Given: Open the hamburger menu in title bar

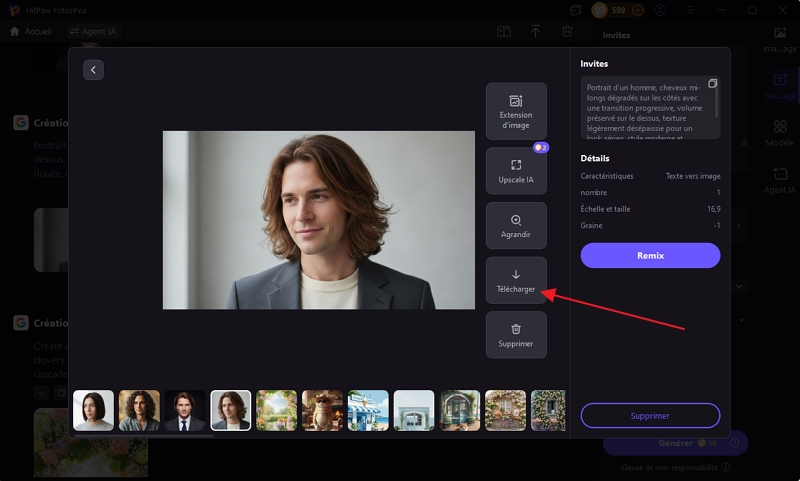Looking at the screenshot, I should point(690,10).
